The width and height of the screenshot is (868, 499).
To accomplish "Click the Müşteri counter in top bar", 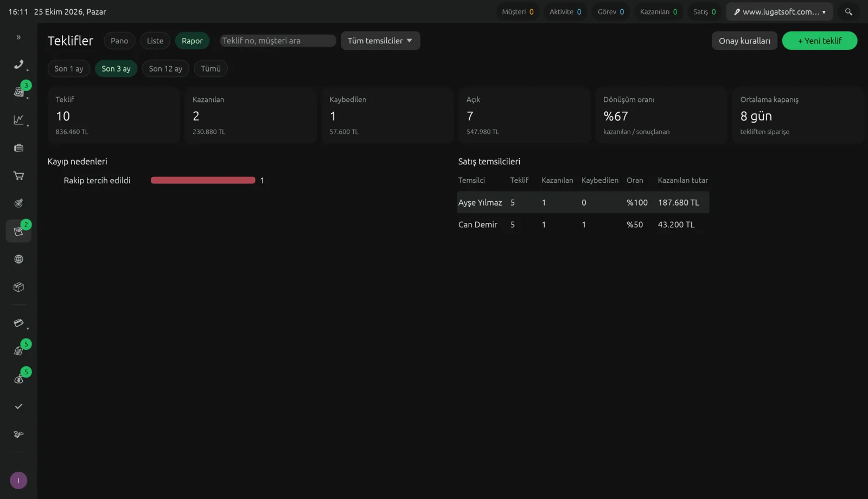I will pyautogui.click(x=518, y=12).
